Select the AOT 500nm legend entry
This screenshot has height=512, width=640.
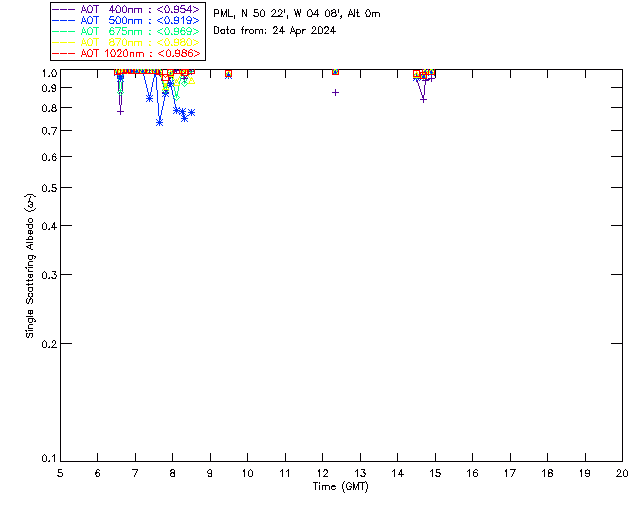126,20
